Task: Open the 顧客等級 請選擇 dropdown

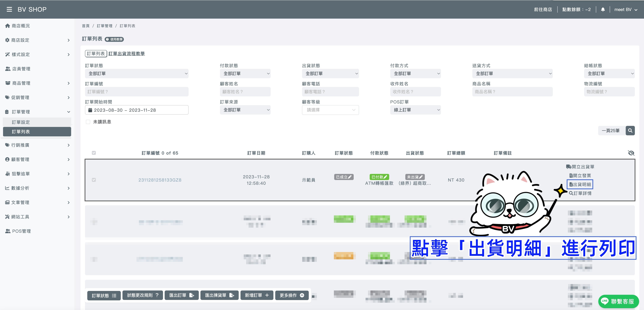Action: [330, 110]
